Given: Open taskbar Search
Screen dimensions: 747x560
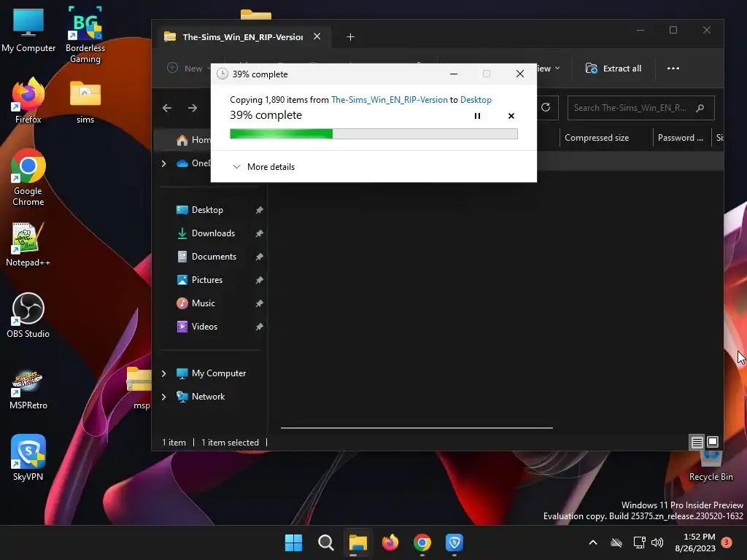Looking at the screenshot, I should click(326, 542).
